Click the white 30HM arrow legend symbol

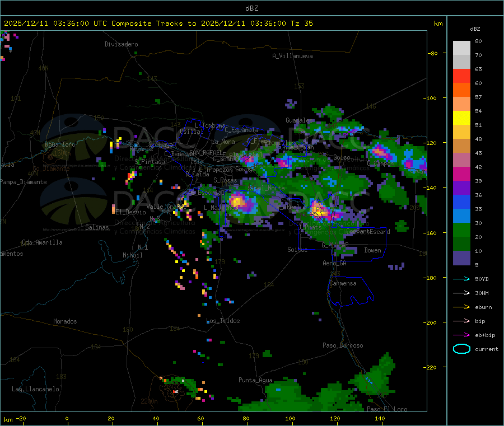click(461, 293)
